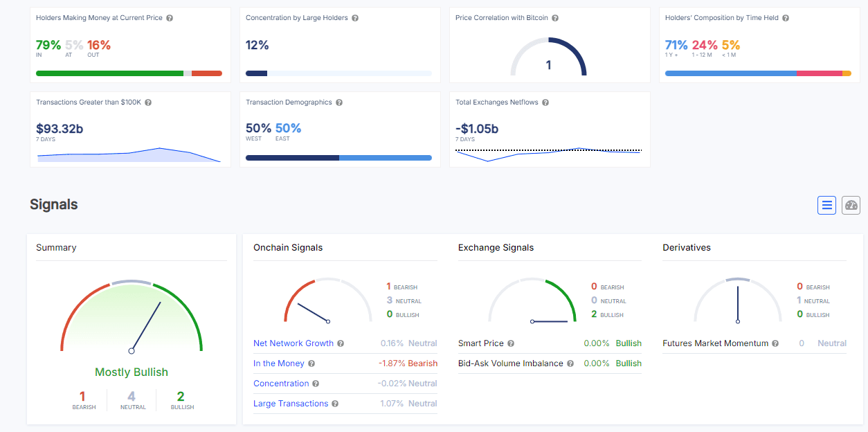Click help icon for Bid-Ask Volume Imbalance

570,363
